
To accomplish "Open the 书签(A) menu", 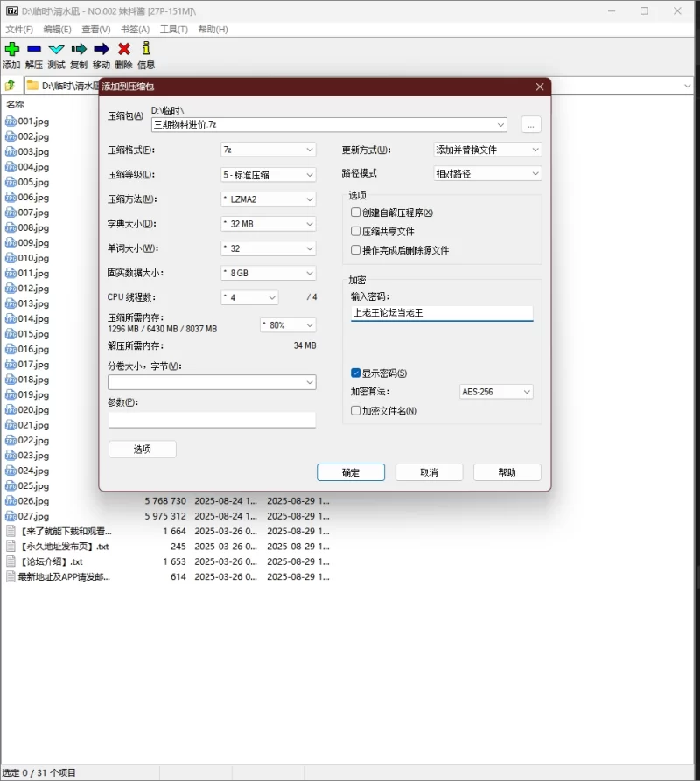I will 135,30.
